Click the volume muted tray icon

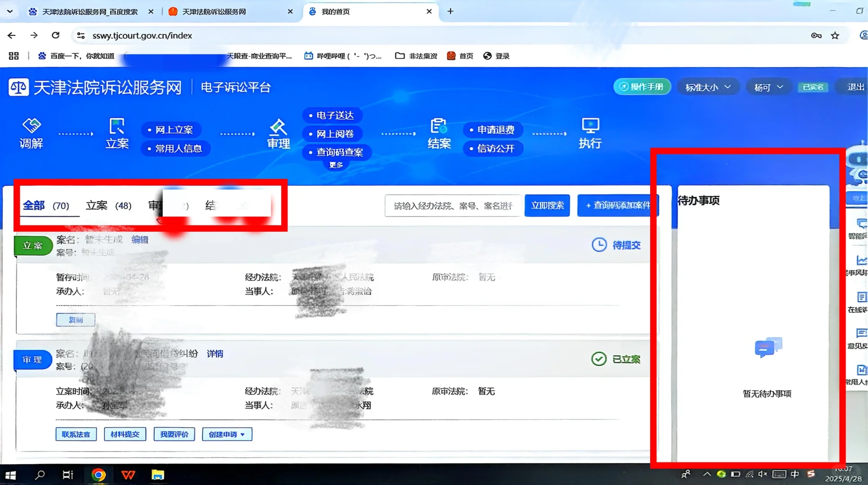click(763, 474)
